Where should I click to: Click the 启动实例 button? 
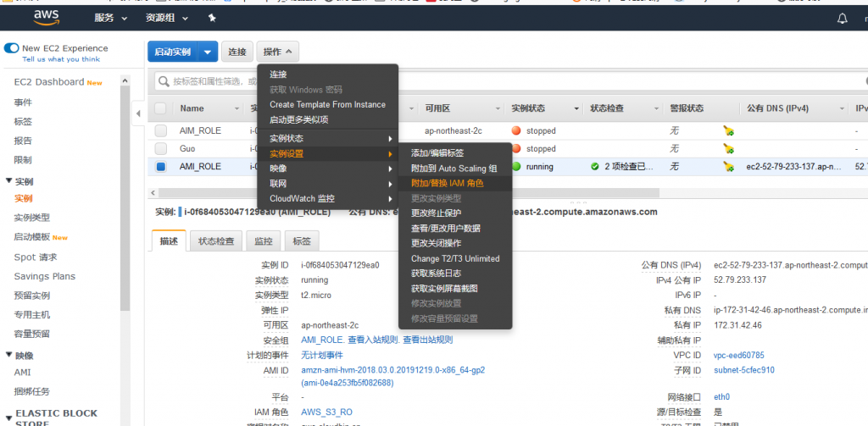pos(172,52)
